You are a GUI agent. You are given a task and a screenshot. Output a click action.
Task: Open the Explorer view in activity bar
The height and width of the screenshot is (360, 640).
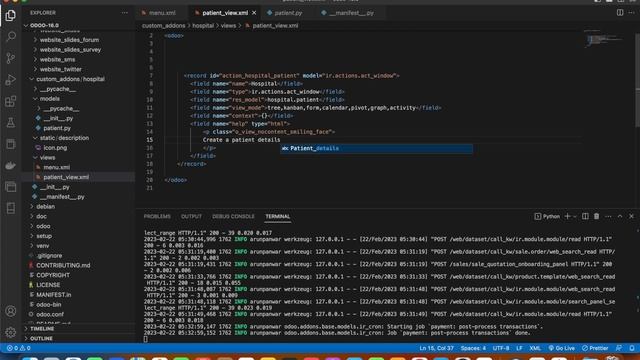pos(11,16)
